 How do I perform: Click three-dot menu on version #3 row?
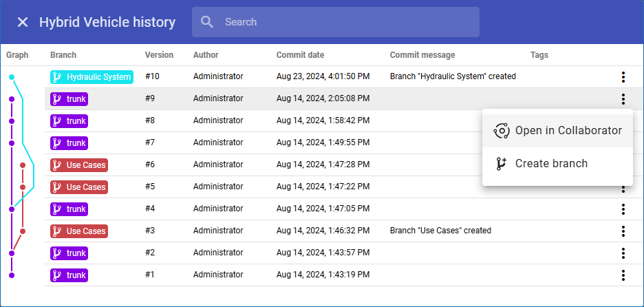coord(623,231)
